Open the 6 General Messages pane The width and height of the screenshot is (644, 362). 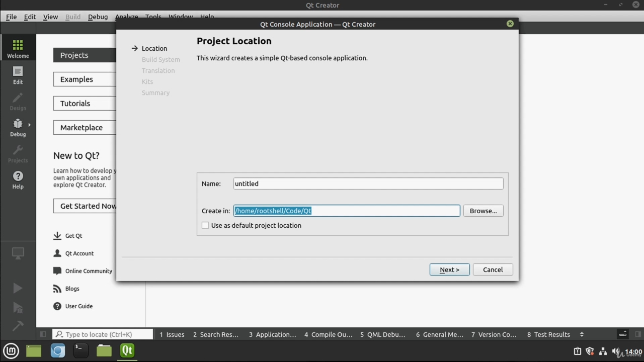440,334
